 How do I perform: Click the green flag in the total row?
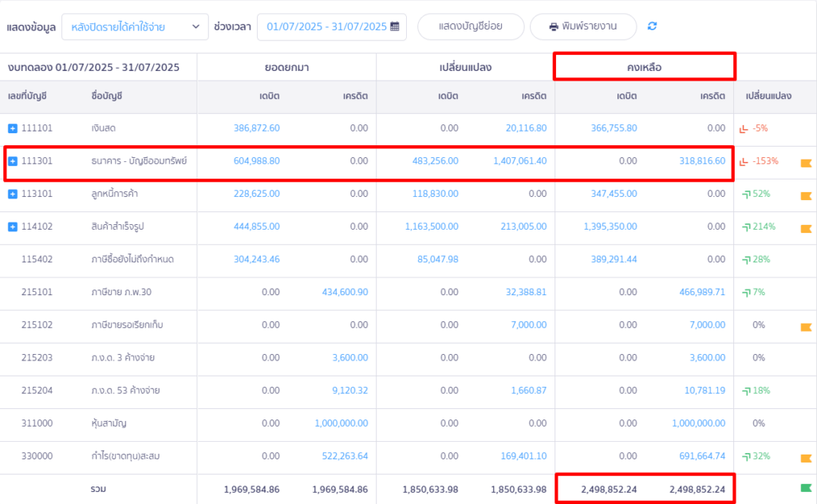pyautogui.click(x=806, y=489)
